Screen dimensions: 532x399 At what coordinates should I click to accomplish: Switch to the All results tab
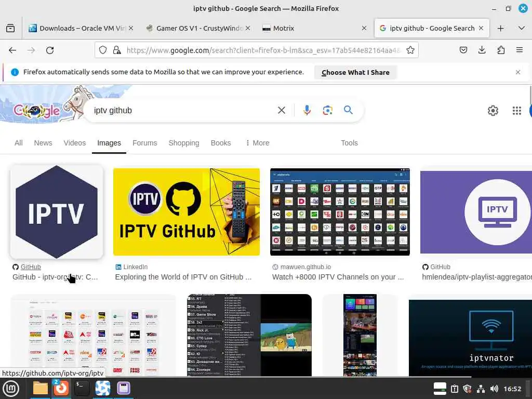click(x=19, y=143)
